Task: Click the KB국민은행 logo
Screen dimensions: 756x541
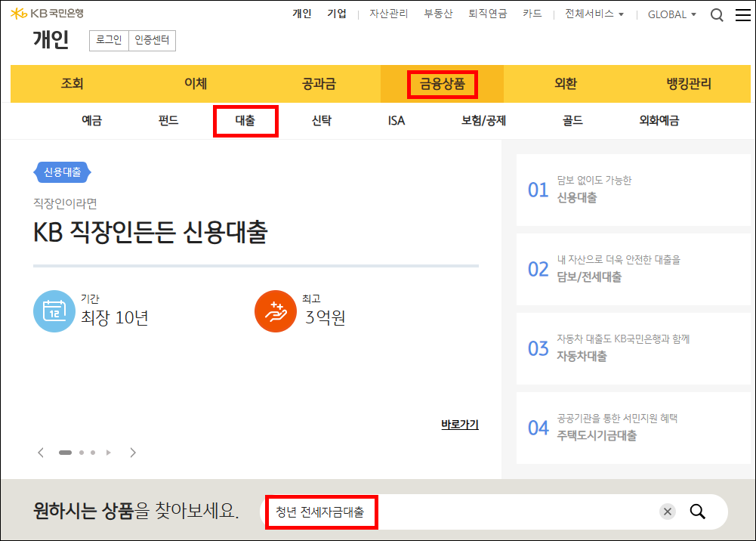Action: [48, 14]
